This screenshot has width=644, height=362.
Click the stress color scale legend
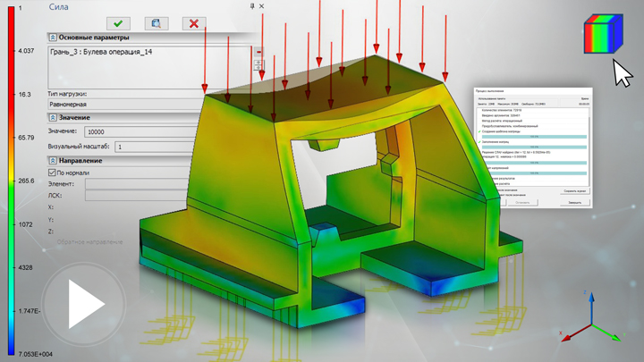10,179
